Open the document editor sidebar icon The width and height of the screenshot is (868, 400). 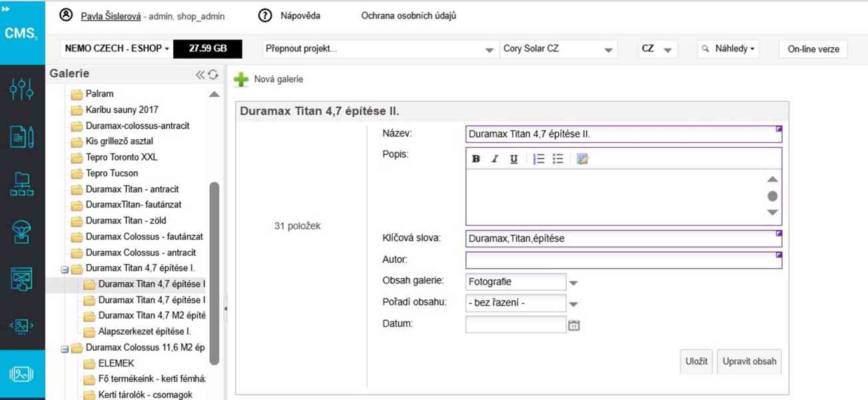click(22, 137)
